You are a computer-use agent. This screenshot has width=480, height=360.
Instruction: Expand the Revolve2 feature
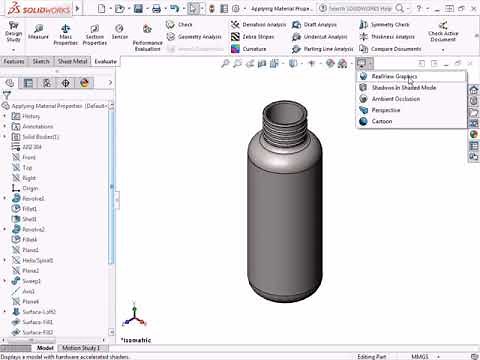pyautogui.click(x=5, y=229)
